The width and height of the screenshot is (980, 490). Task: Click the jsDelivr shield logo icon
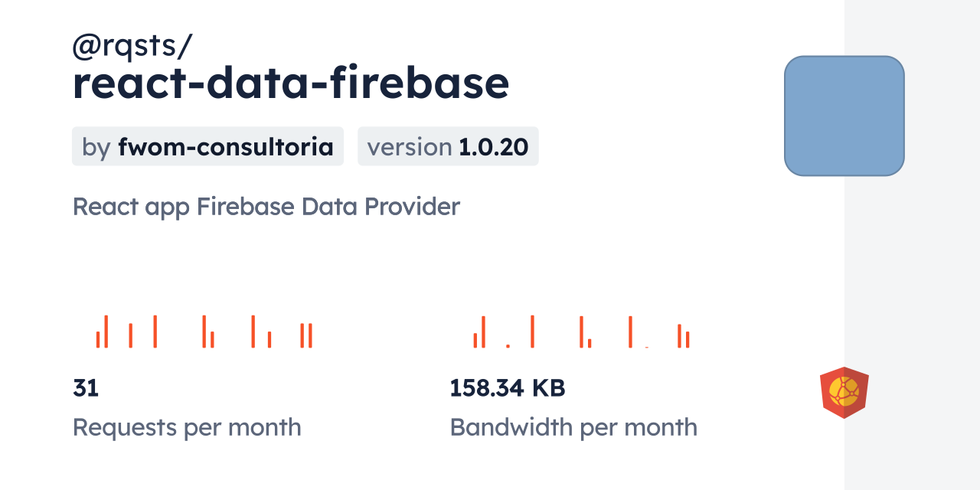pos(844,393)
